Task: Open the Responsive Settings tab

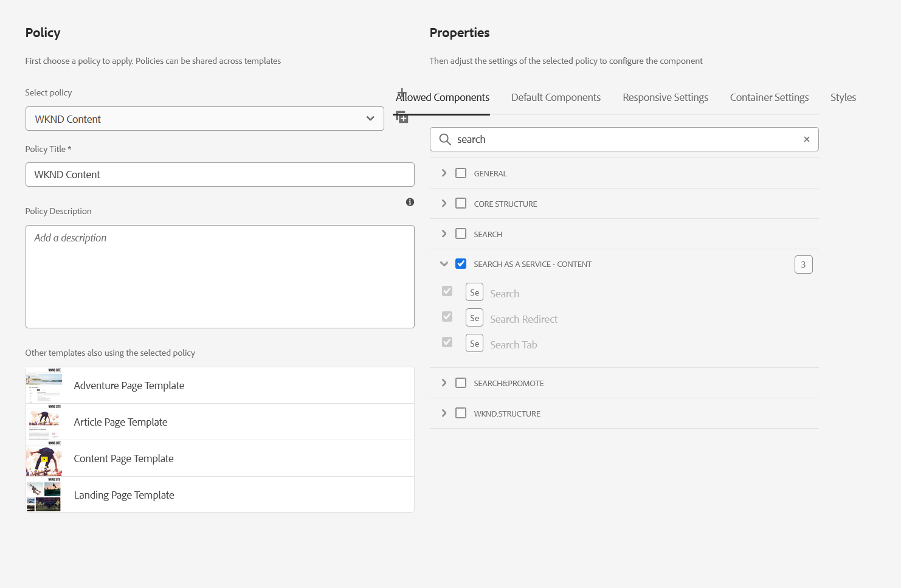Action: click(665, 97)
